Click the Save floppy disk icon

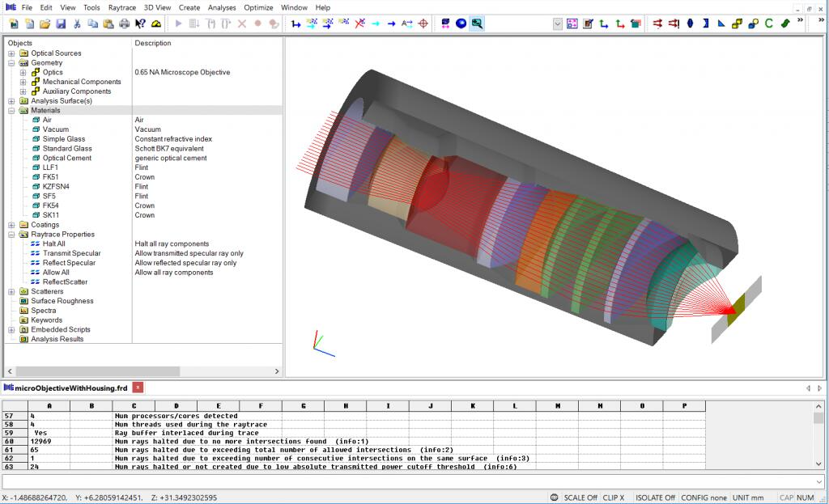pos(61,23)
